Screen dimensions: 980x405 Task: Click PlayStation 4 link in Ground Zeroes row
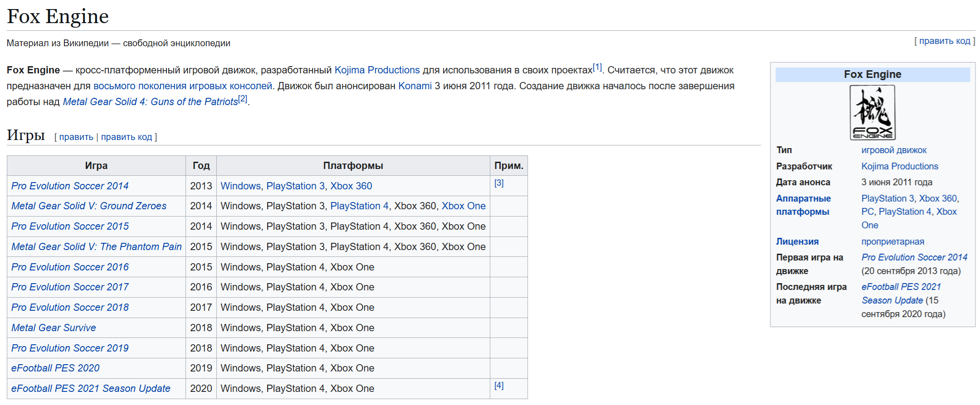pyautogui.click(x=360, y=206)
